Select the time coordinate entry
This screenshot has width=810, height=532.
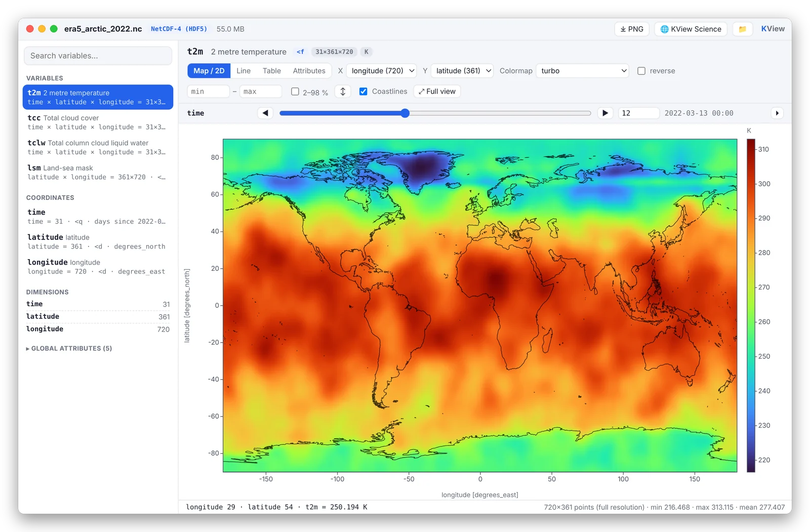98,217
